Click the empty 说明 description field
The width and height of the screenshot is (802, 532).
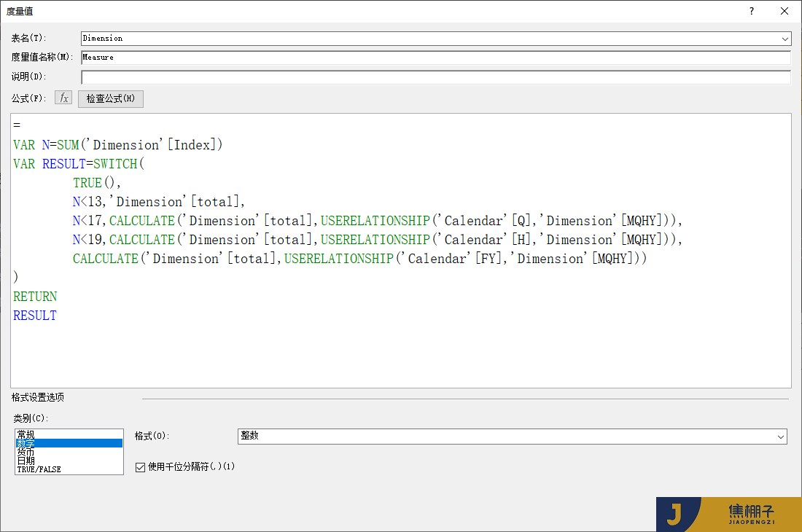pyautogui.click(x=292, y=77)
